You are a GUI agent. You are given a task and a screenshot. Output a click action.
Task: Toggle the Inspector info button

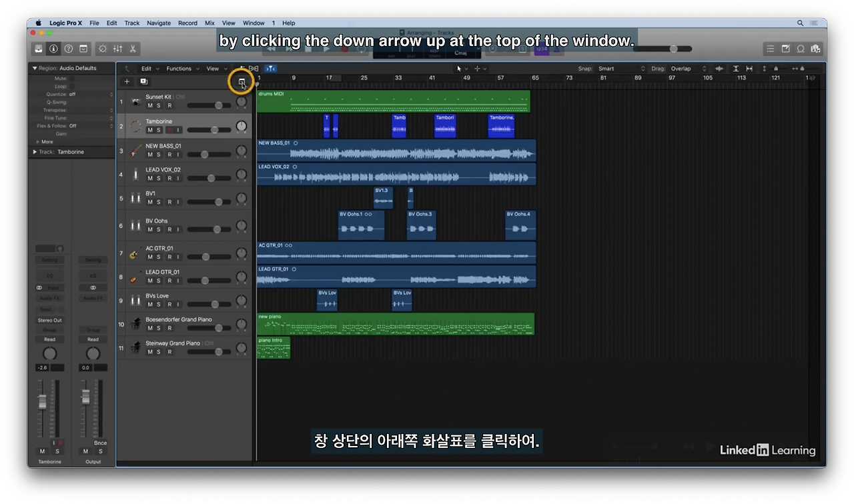click(53, 49)
